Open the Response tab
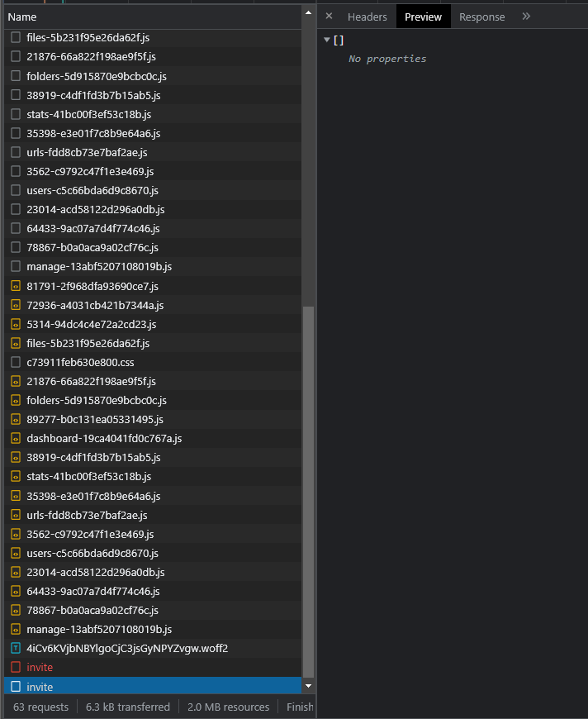The width and height of the screenshot is (588, 719). (x=481, y=17)
